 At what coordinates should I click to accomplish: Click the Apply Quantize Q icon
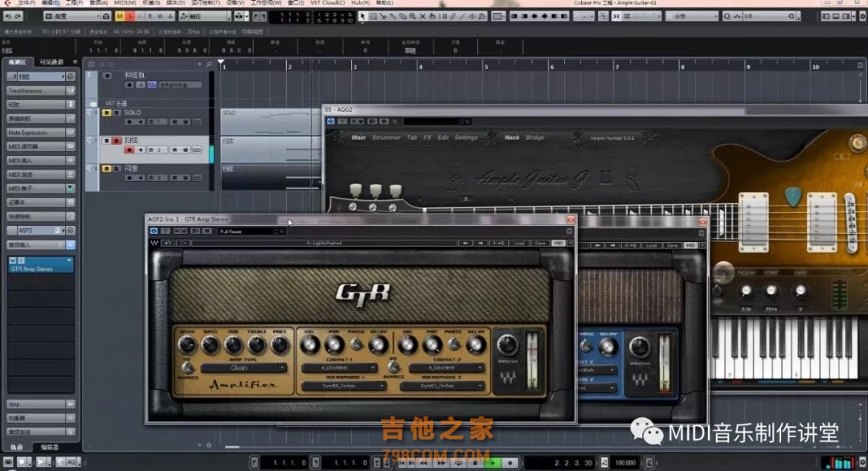pyautogui.click(x=727, y=16)
